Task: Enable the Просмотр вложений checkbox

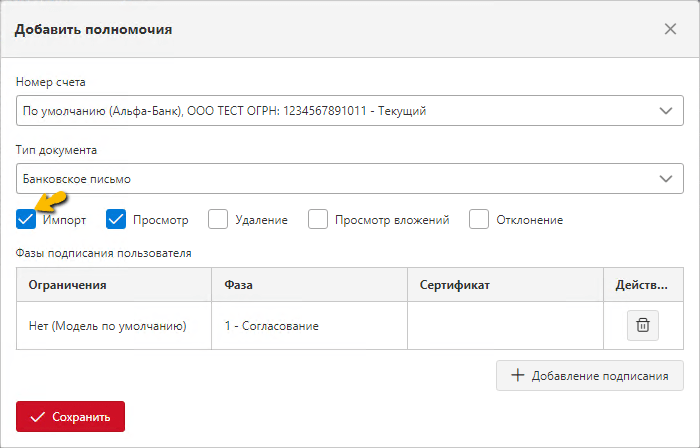Action: coord(318,219)
